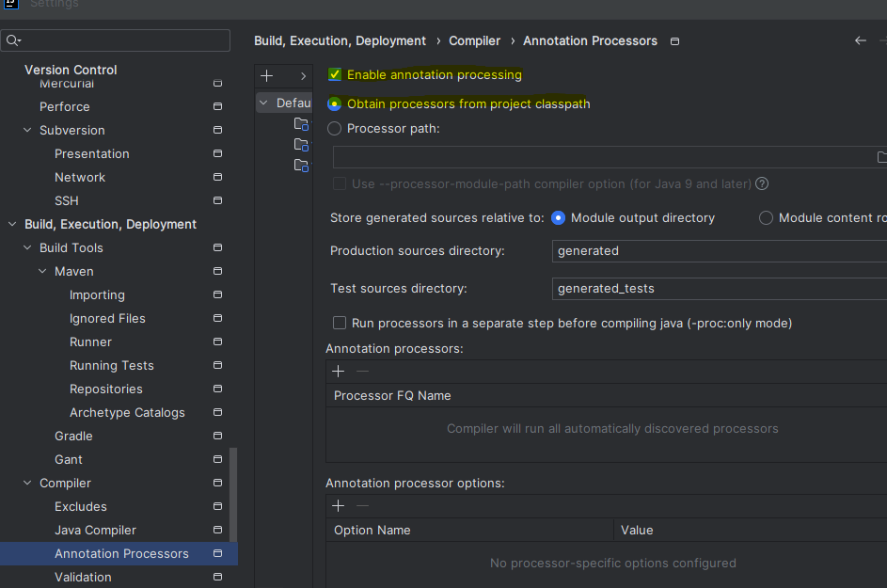The height and width of the screenshot is (588, 887).
Task: Select the first module icon under Default profile
Action: point(301,121)
